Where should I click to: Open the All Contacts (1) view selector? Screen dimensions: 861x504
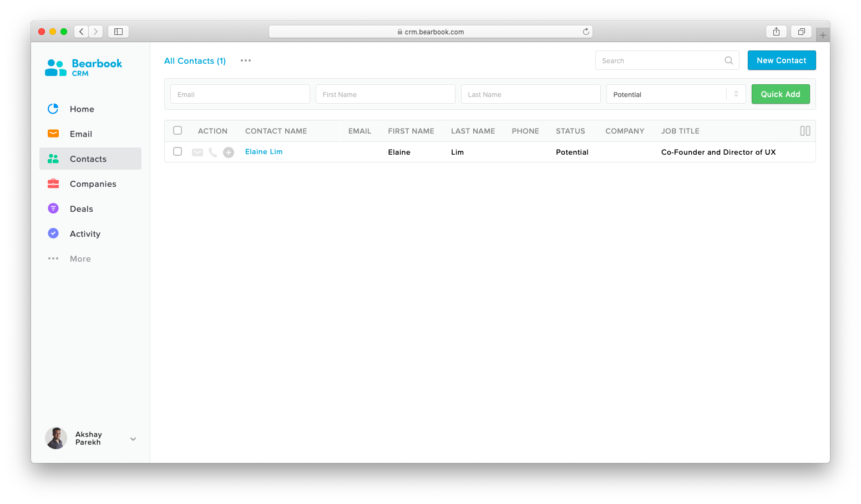pyautogui.click(x=195, y=61)
